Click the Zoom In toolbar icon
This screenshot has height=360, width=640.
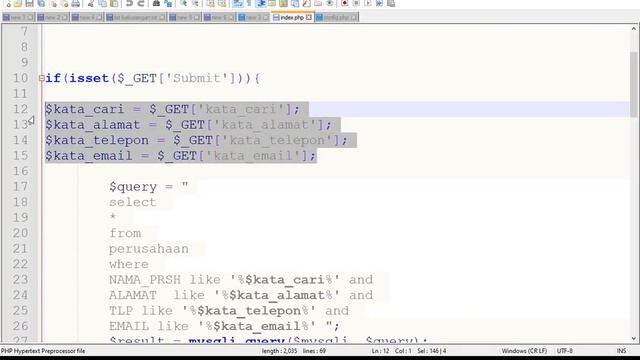coord(184,4)
